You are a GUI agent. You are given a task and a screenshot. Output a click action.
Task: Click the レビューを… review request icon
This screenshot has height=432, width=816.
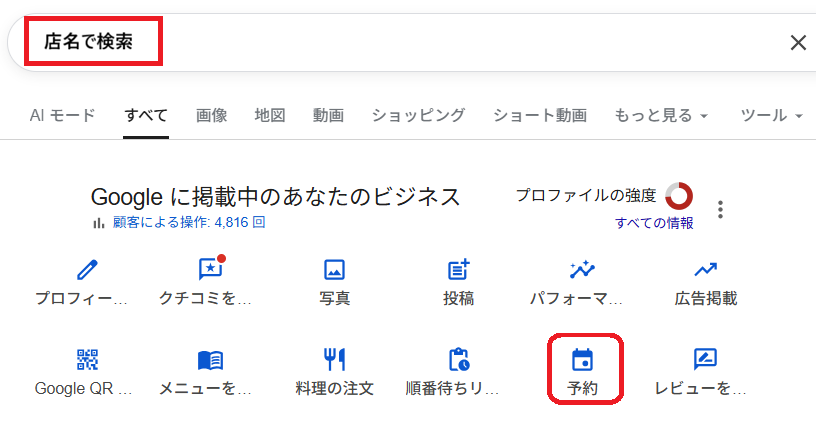point(705,359)
